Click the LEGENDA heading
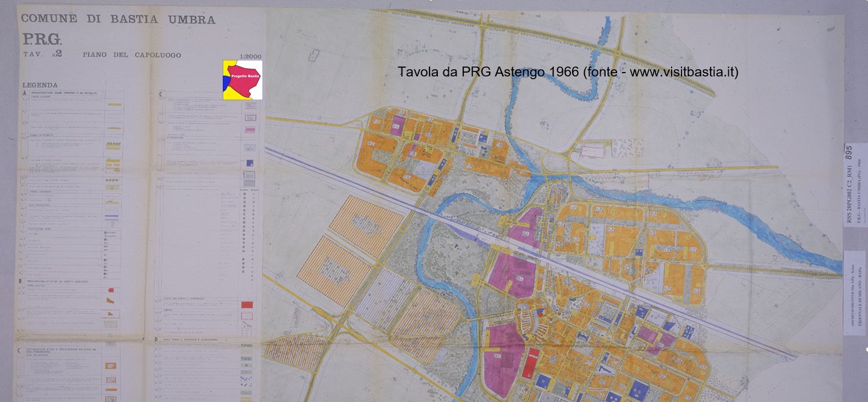The image size is (868, 402). click(40, 85)
